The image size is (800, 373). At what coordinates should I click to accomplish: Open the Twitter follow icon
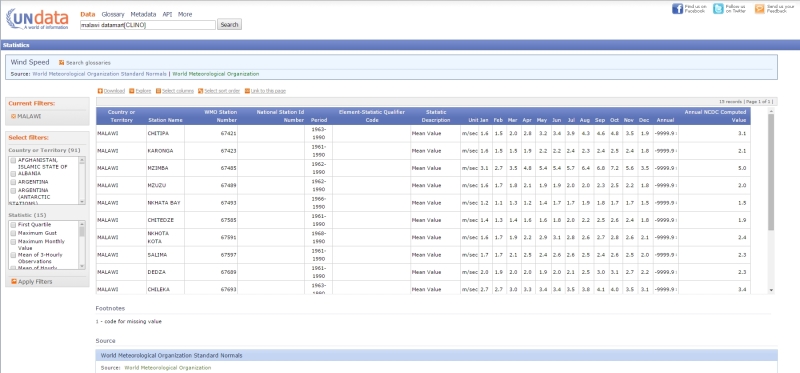click(x=718, y=9)
